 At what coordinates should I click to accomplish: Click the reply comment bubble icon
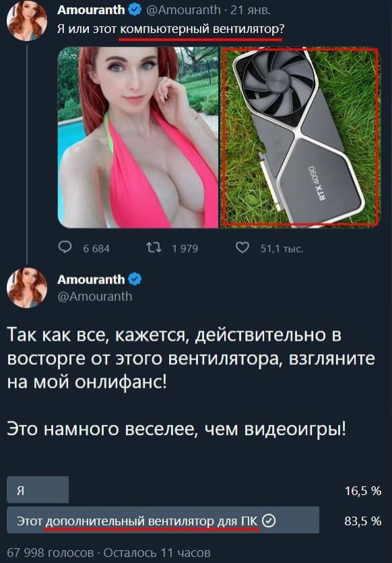(x=65, y=247)
